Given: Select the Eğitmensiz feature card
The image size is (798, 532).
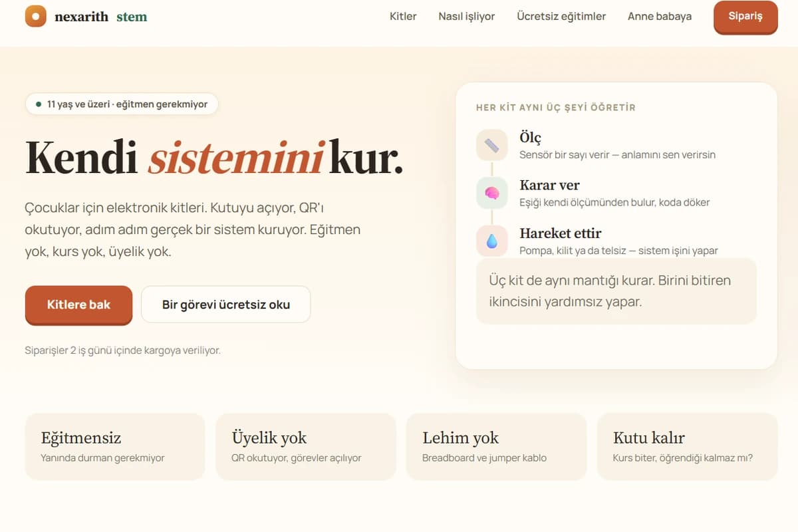Looking at the screenshot, I should tap(115, 446).
